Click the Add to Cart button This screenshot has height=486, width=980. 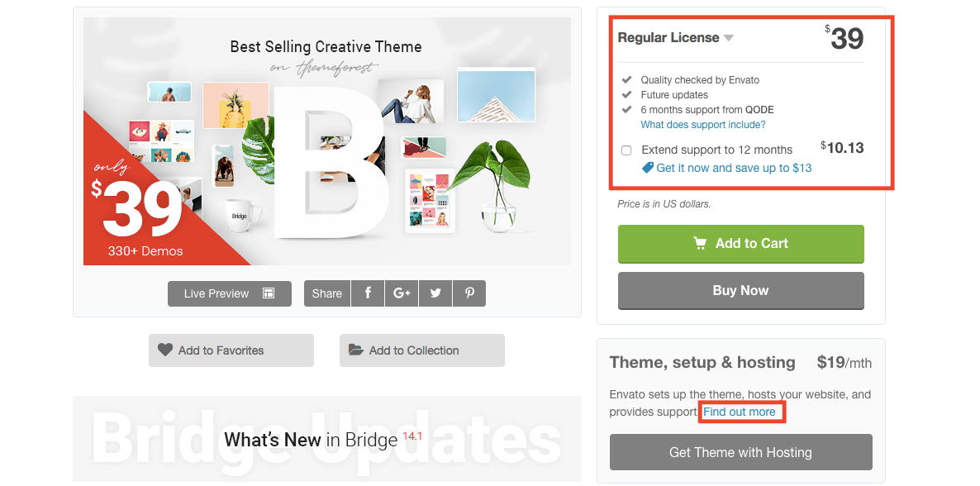740,243
